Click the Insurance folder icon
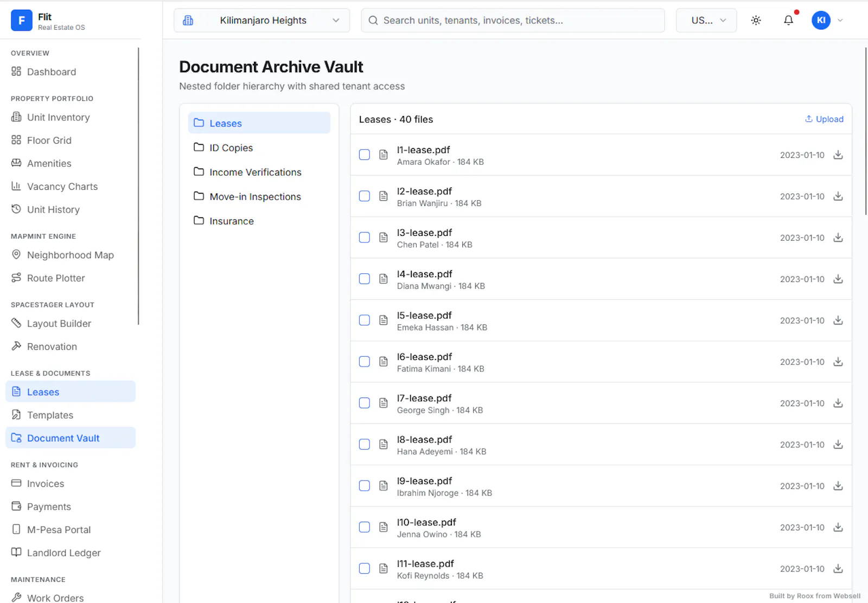Image resolution: width=868 pixels, height=603 pixels. point(199,221)
